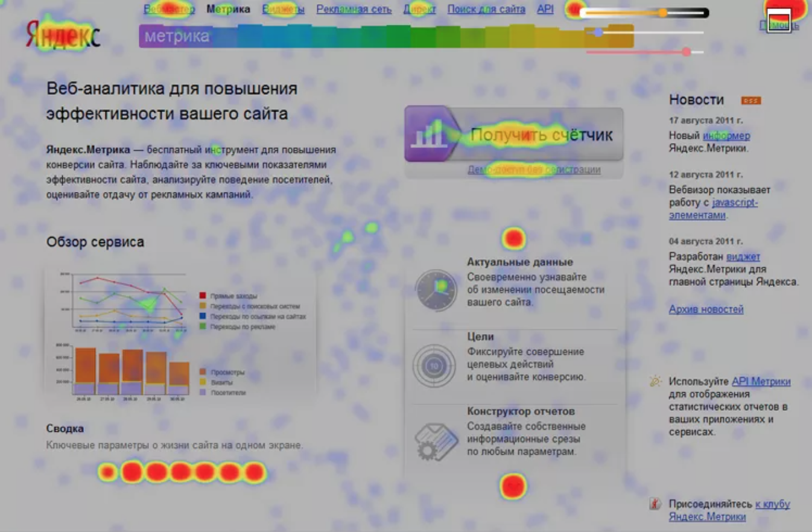Click the date 04 августа 2011 г.

pos(706,240)
